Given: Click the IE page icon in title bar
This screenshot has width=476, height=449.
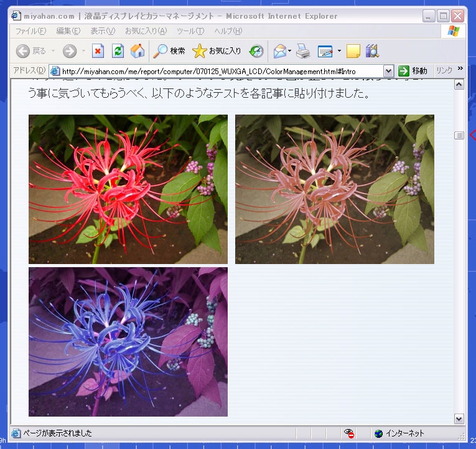Looking at the screenshot, I should pos(16,16).
